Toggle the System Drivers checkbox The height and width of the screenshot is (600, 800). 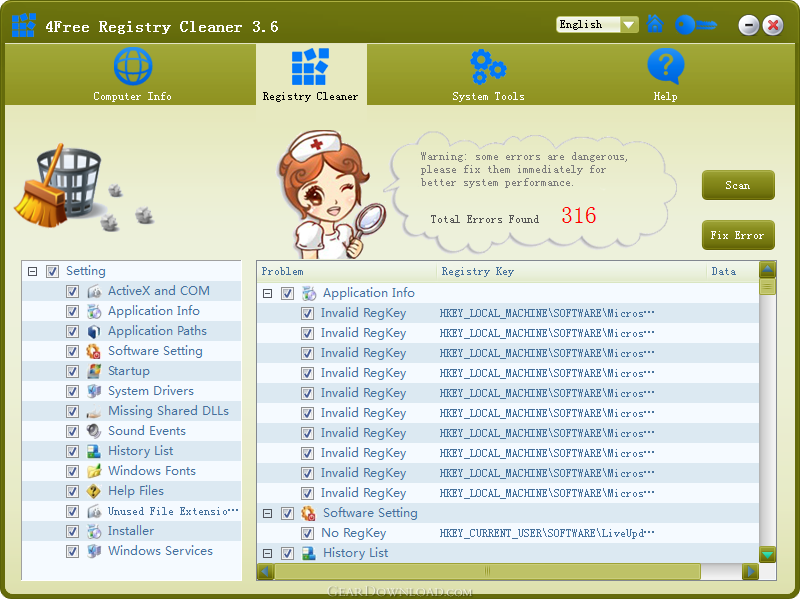[x=72, y=391]
